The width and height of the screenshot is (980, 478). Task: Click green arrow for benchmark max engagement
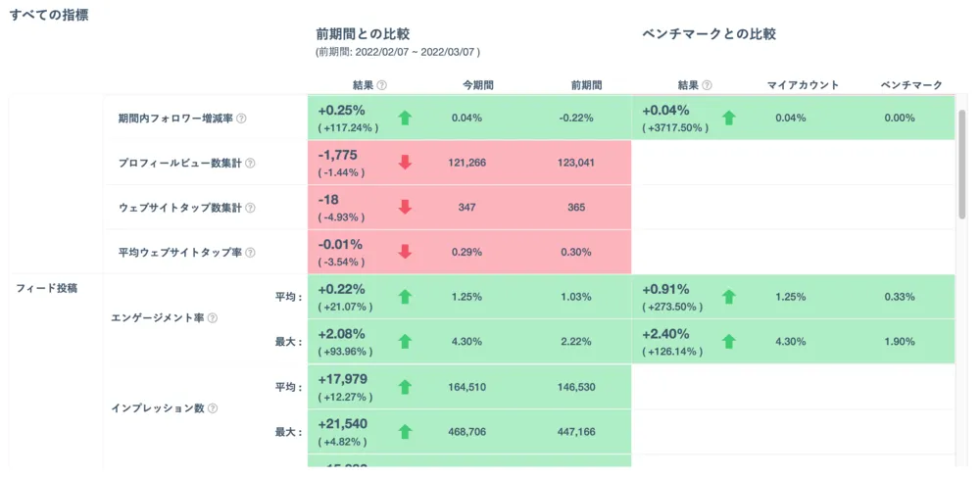coord(728,342)
